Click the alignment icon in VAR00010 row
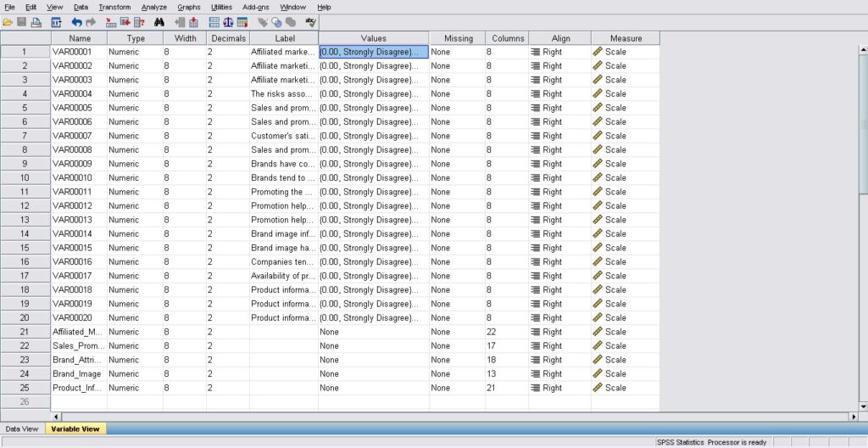Screen dimensions: 868x448 coord(536,178)
